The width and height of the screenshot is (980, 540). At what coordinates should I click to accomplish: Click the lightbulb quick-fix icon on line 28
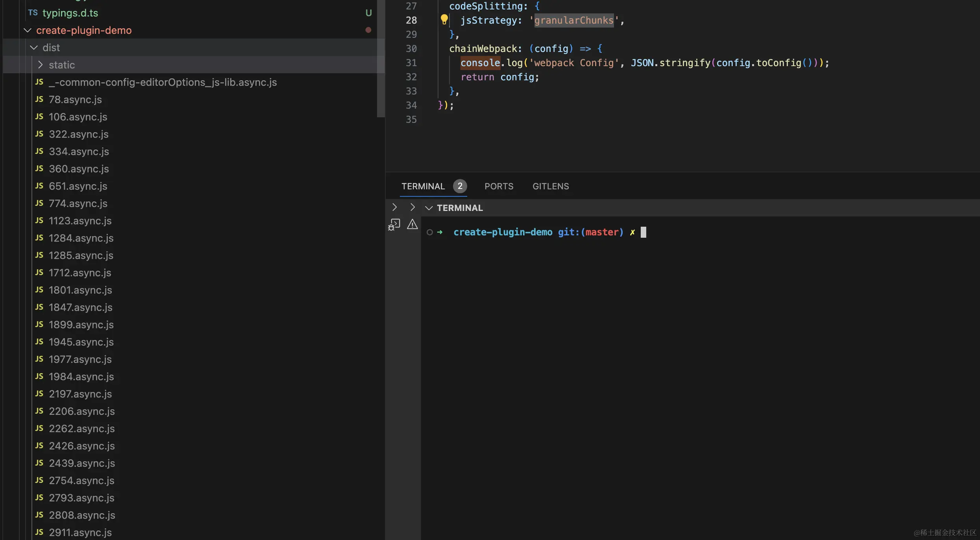pos(444,20)
